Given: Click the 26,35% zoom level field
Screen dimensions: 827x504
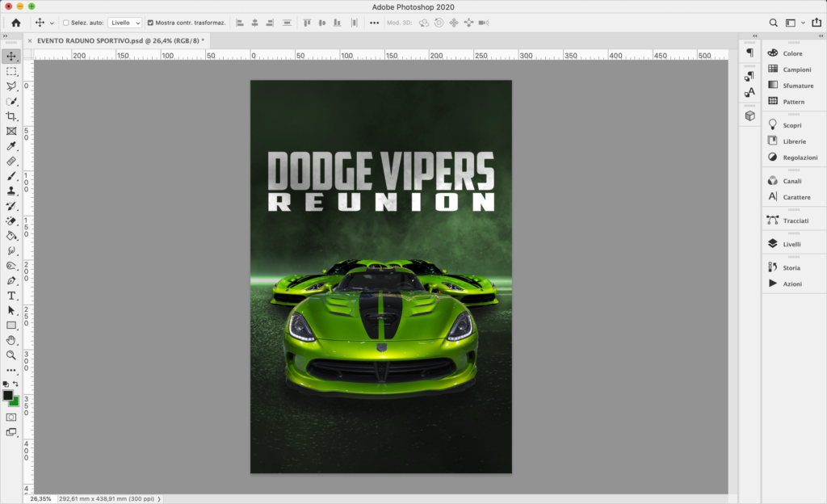Looking at the screenshot, I should pos(40,498).
